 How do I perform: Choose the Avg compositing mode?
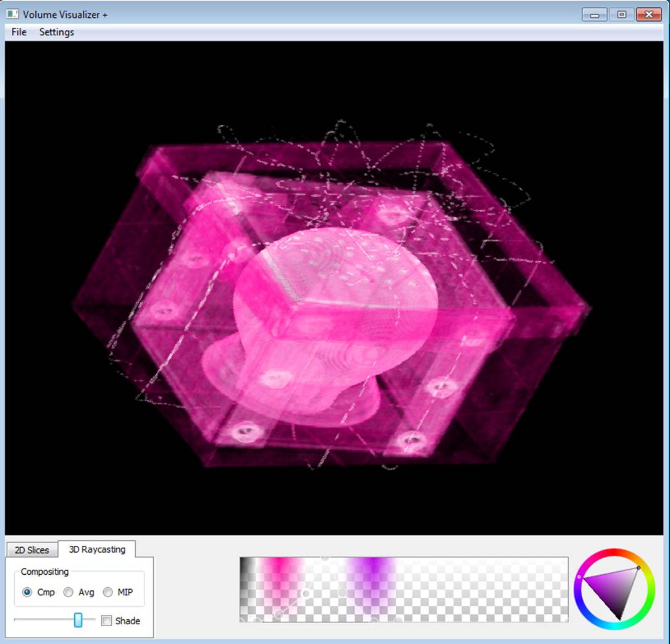pos(69,592)
